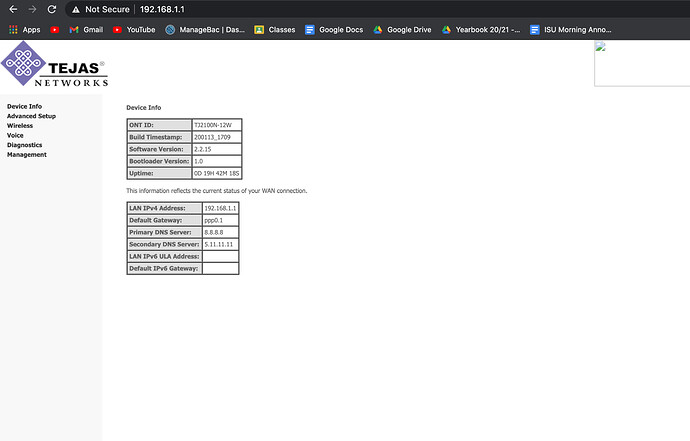This screenshot has width=690, height=441.
Task: Open the Google Docs bookmark
Action: [334, 30]
